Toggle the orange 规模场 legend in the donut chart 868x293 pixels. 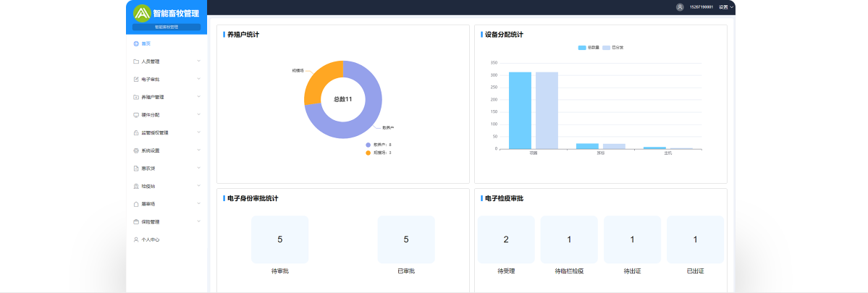tap(368, 153)
